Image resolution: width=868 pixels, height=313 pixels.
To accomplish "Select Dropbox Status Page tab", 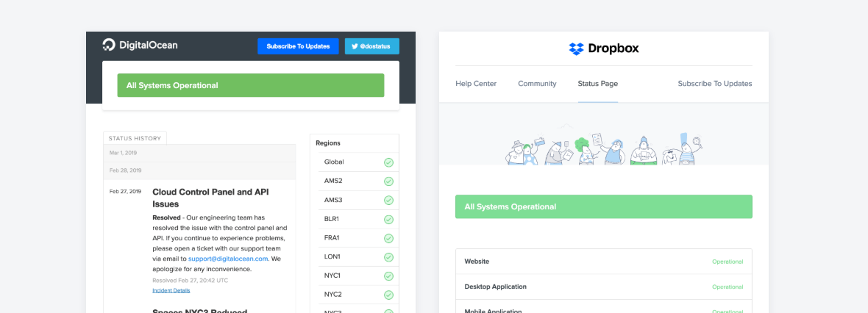I will click(598, 84).
